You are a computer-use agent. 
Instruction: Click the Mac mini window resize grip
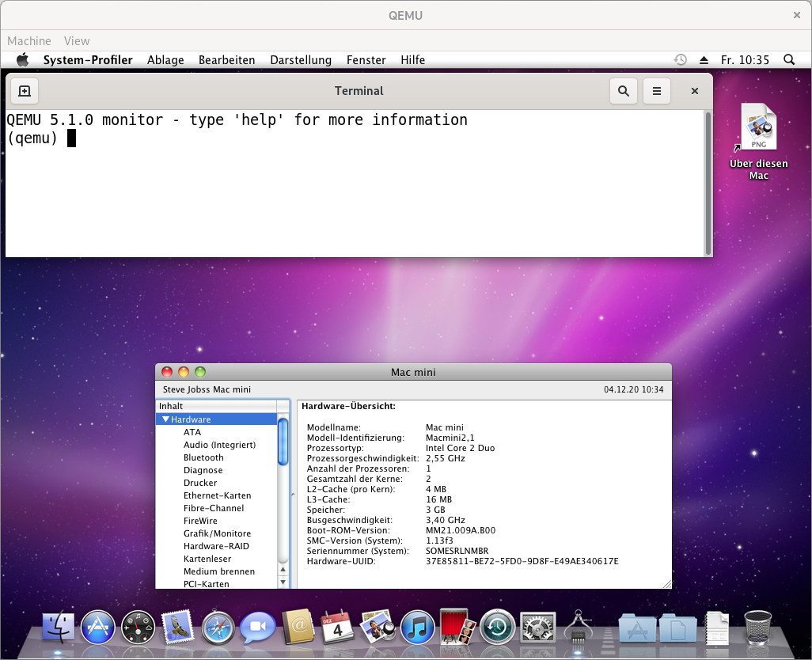click(x=667, y=584)
